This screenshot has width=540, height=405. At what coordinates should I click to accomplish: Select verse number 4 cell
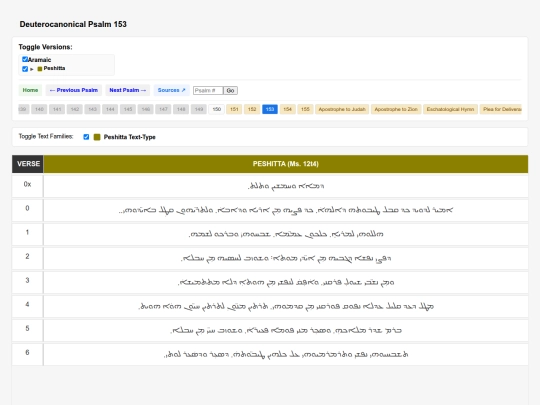click(28, 307)
